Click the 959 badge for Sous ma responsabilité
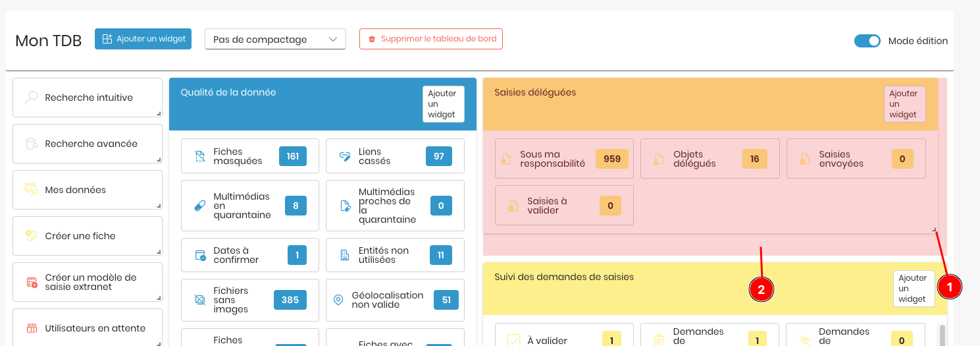The width and height of the screenshot is (980, 346). (x=612, y=159)
